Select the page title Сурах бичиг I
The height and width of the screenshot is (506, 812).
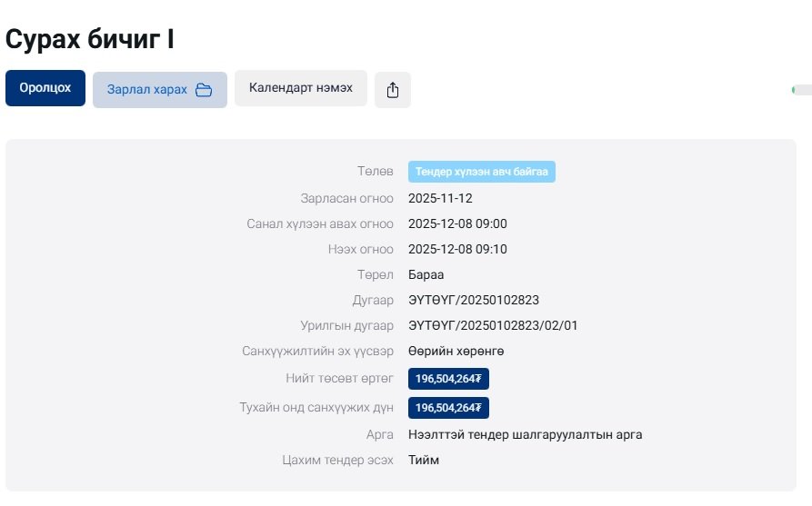90,39
